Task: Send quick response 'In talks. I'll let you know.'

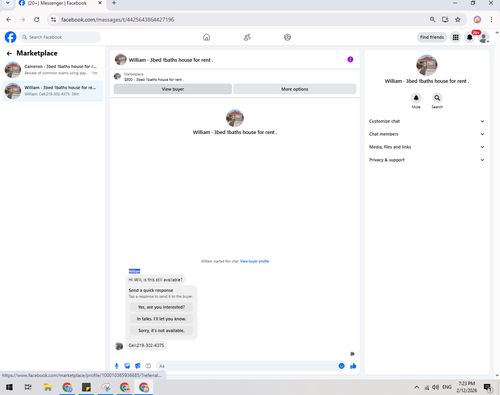Action: 161,319
